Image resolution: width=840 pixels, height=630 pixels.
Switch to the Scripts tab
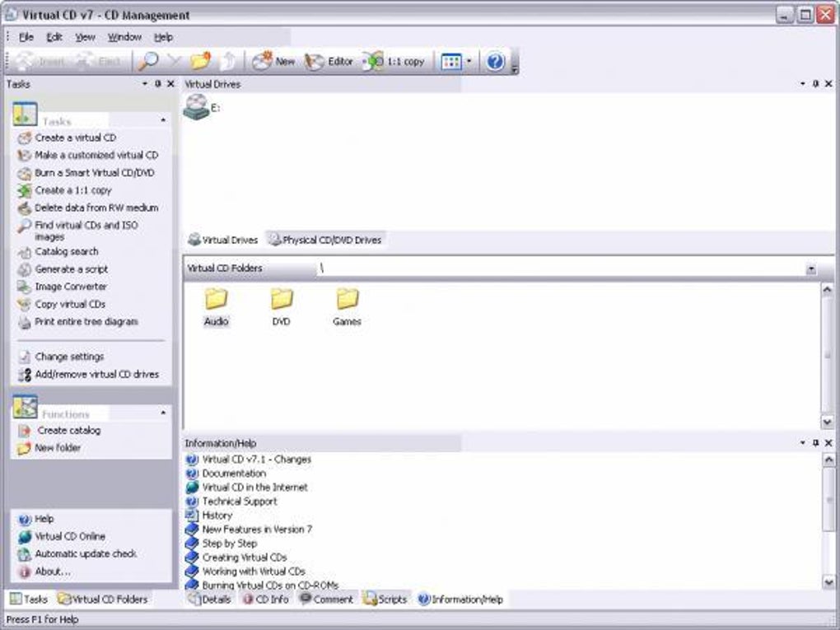(x=385, y=599)
